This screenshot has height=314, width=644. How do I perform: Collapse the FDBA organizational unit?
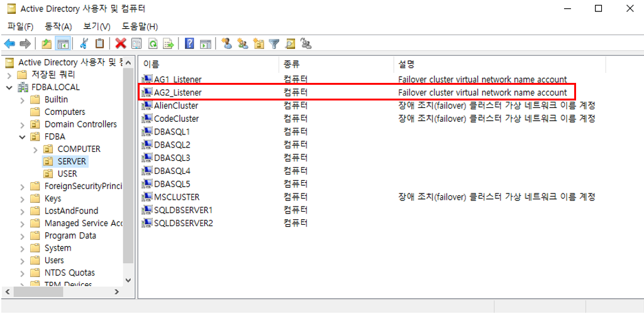click(x=23, y=137)
